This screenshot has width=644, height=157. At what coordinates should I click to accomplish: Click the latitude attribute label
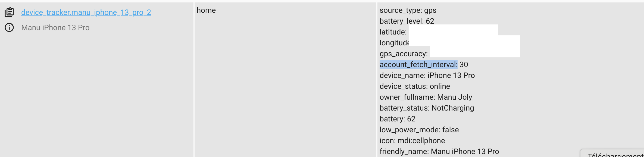click(393, 32)
